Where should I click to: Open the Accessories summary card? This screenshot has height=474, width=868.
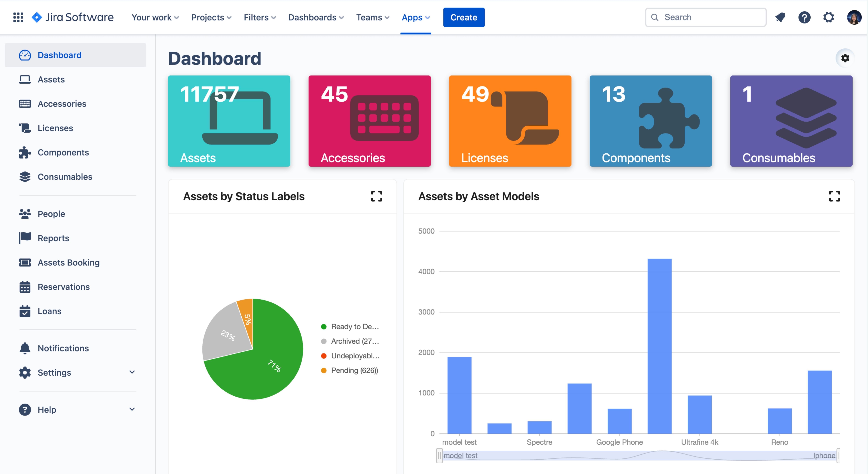(369, 121)
